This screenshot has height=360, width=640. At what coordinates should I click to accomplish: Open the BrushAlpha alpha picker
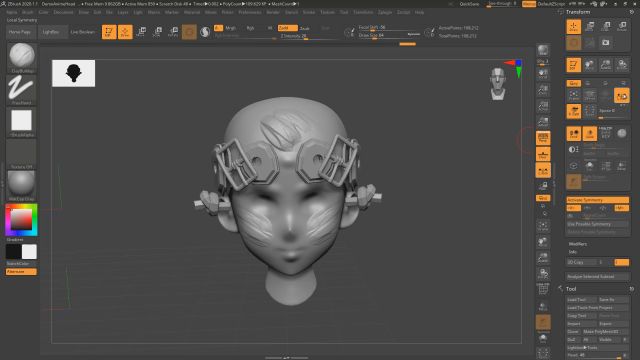(x=22, y=122)
